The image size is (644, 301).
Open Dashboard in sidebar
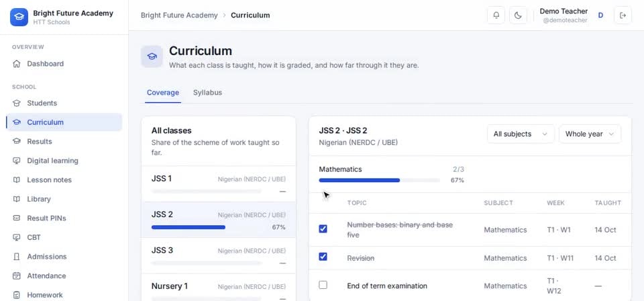[64, 64]
